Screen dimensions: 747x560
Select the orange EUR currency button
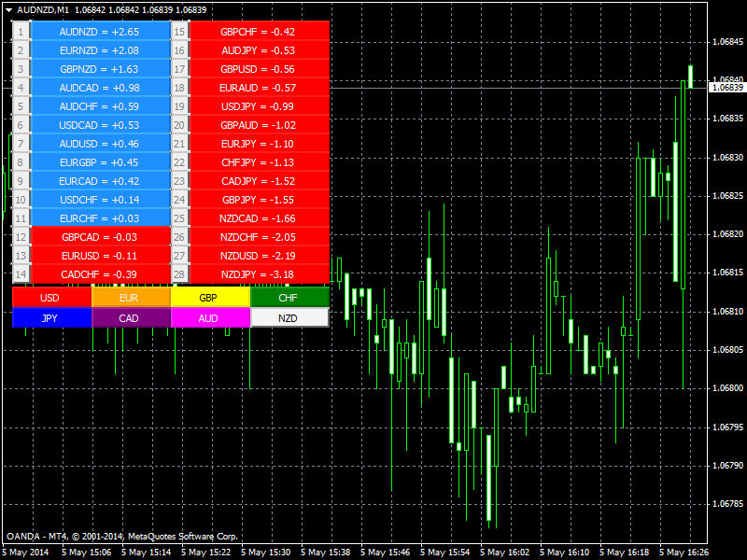pyautogui.click(x=130, y=298)
